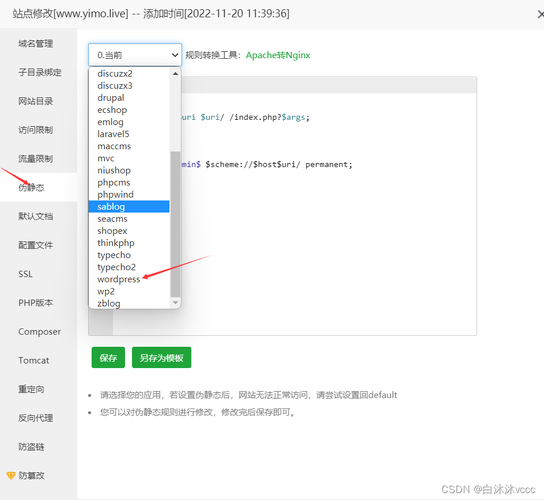
Task: Choose typecho from the list
Action: pos(129,255)
